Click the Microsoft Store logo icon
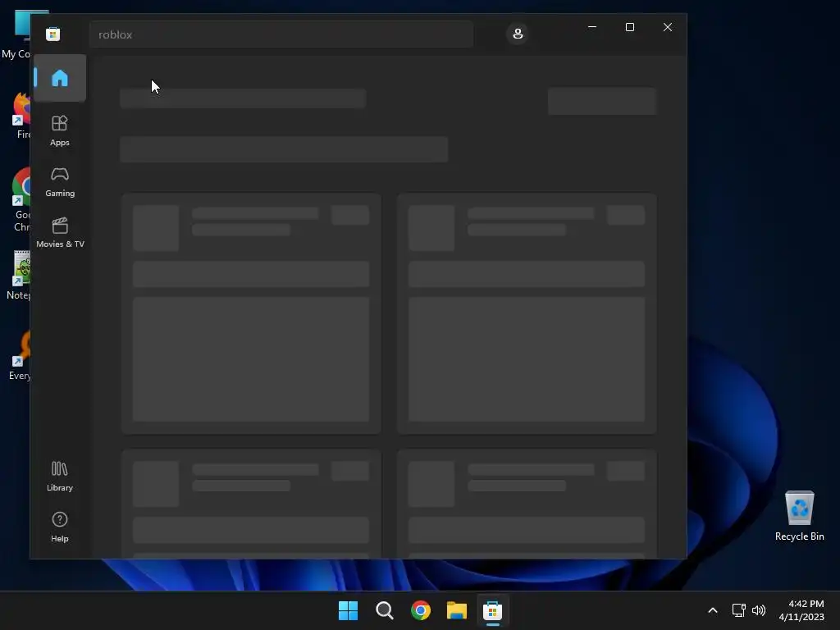The height and width of the screenshot is (630, 840). coord(53,34)
